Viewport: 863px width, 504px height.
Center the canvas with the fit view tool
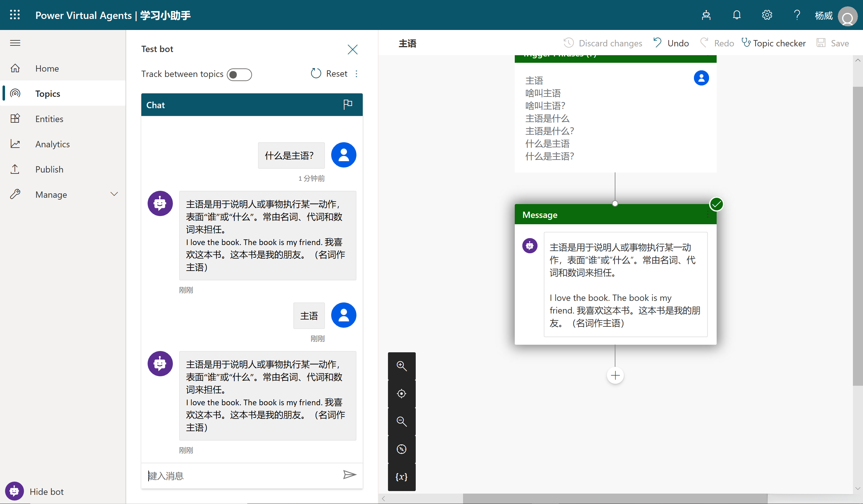click(x=401, y=393)
